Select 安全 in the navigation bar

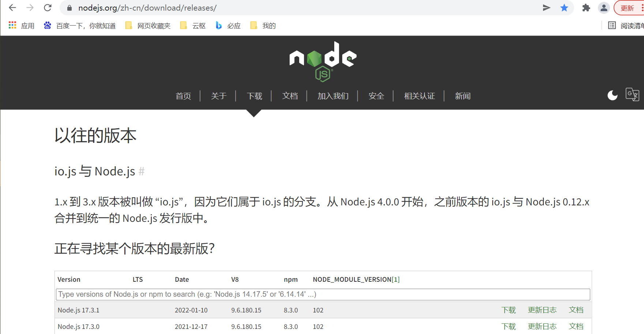coord(376,96)
